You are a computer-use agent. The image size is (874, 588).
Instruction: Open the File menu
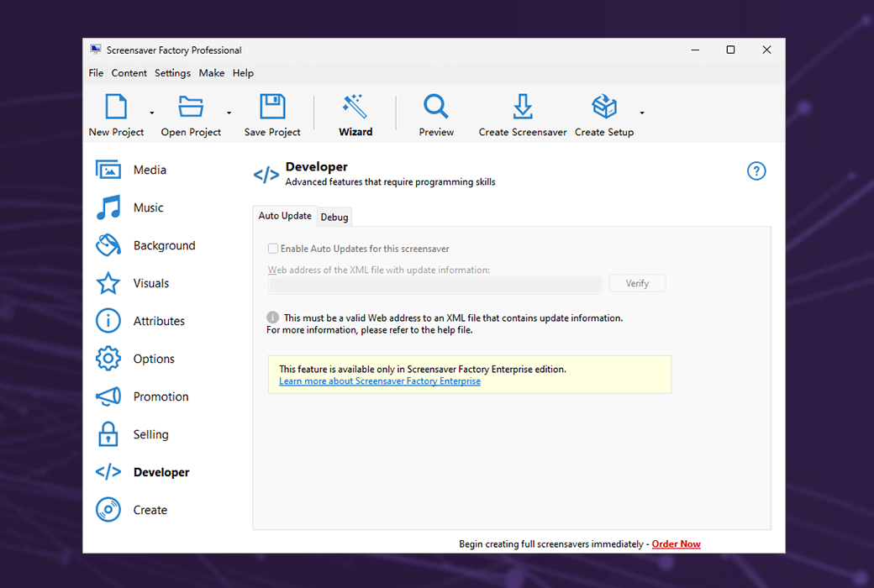[x=96, y=73]
